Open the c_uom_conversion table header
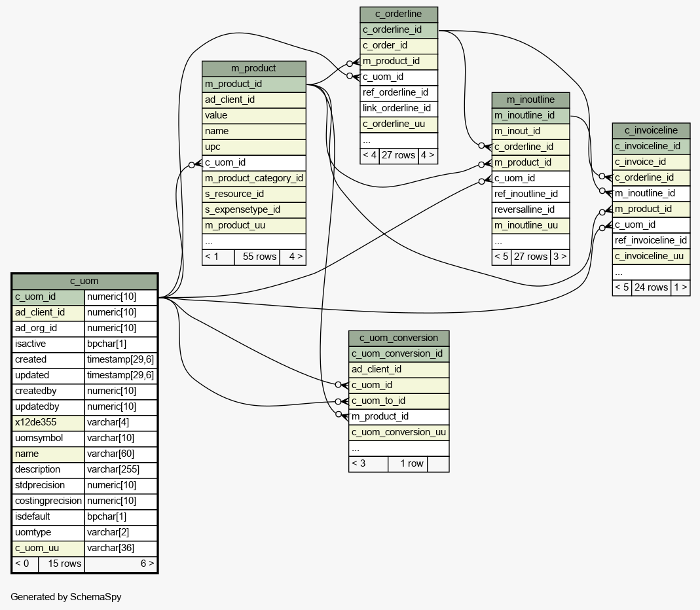Screen dimensions: 700x610 click(x=398, y=338)
